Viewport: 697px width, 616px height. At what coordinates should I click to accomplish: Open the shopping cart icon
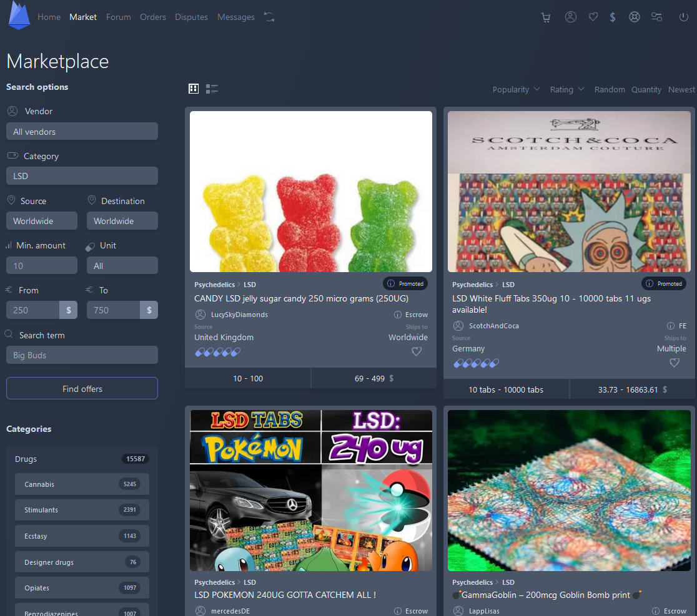click(x=546, y=17)
